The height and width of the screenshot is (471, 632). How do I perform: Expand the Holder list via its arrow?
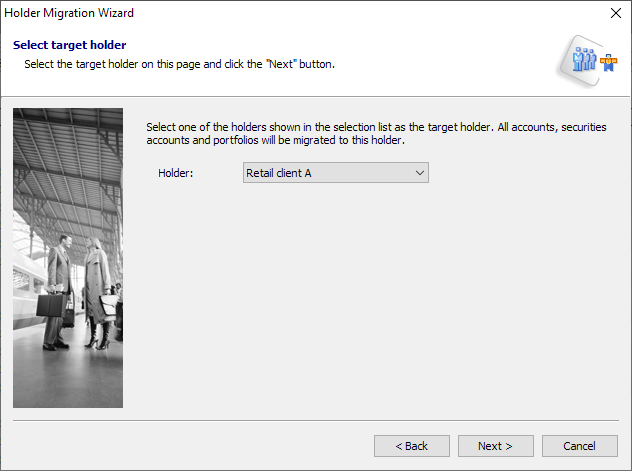[x=420, y=173]
